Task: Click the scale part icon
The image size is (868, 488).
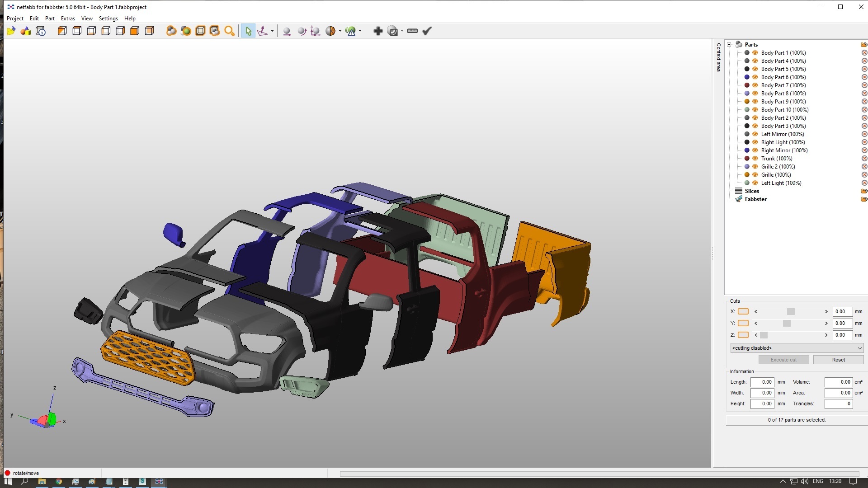Action: point(316,31)
